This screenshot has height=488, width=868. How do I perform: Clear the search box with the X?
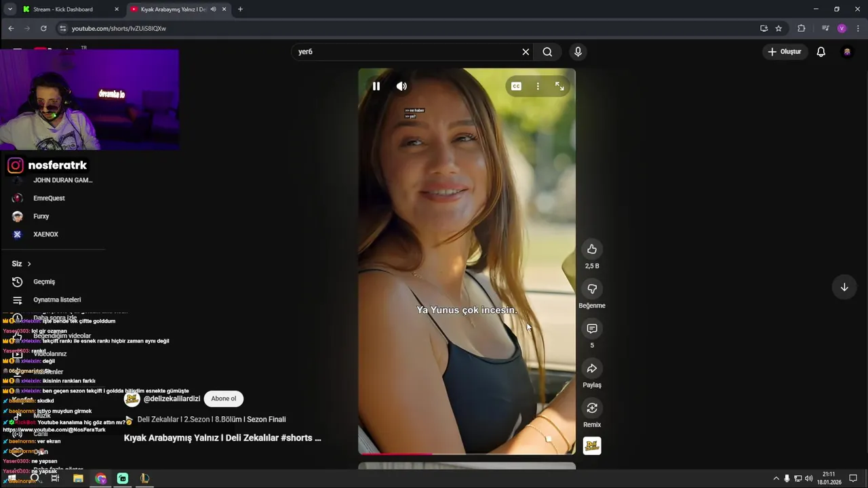526,52
